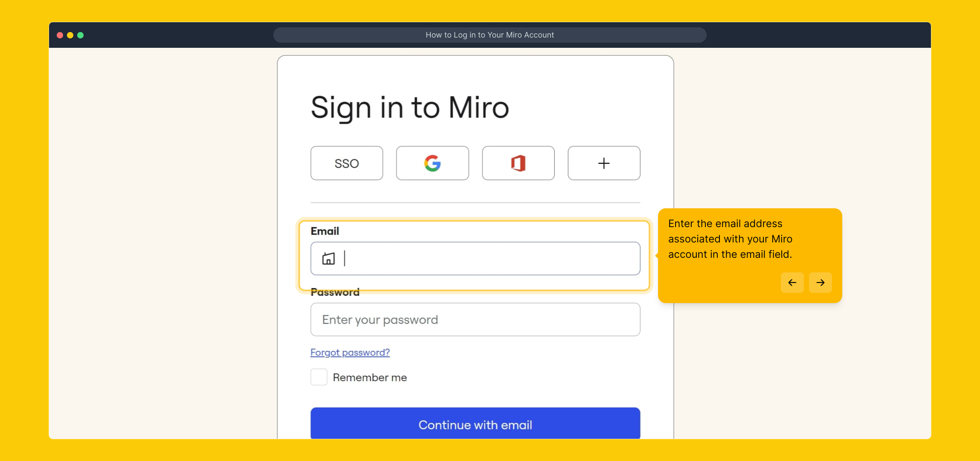Open the Forgot password? link
Screen dimensions: 980x461
pyautogui.click(x=350, y=353)
